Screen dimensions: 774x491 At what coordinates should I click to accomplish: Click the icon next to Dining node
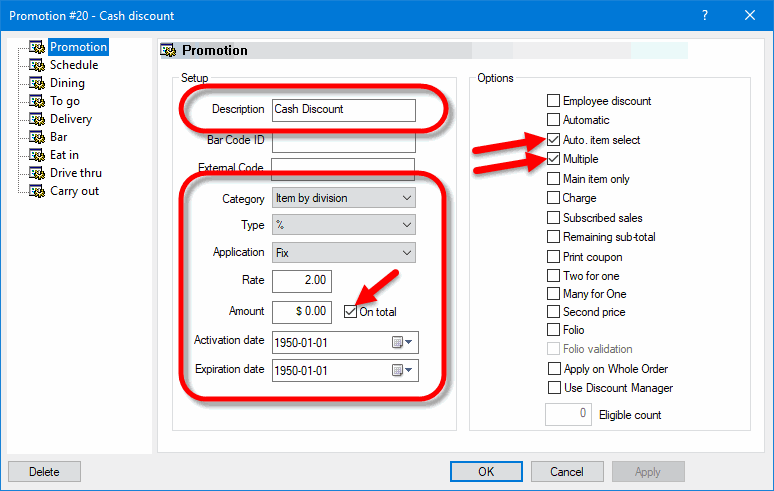pyautogui.click(x=38, y=83)
